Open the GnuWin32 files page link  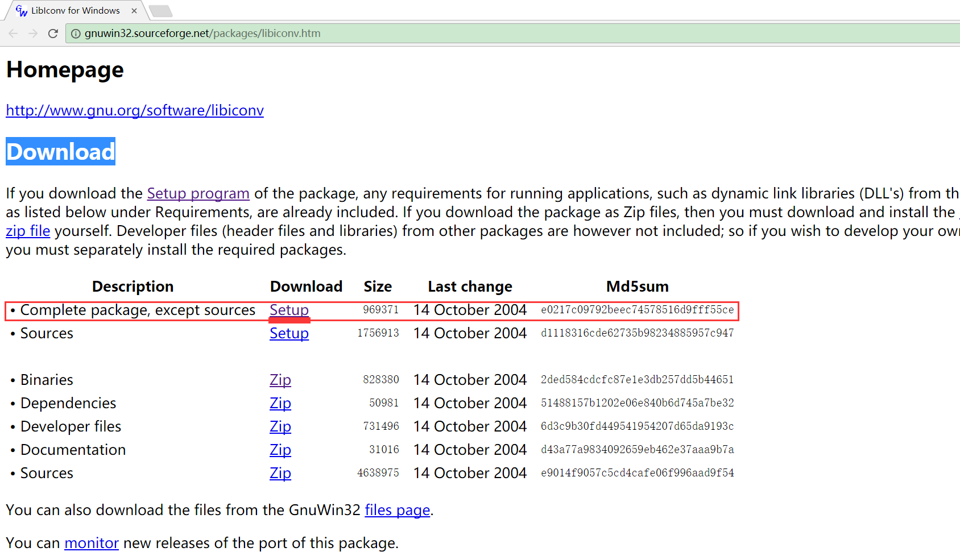pos(398,510)
